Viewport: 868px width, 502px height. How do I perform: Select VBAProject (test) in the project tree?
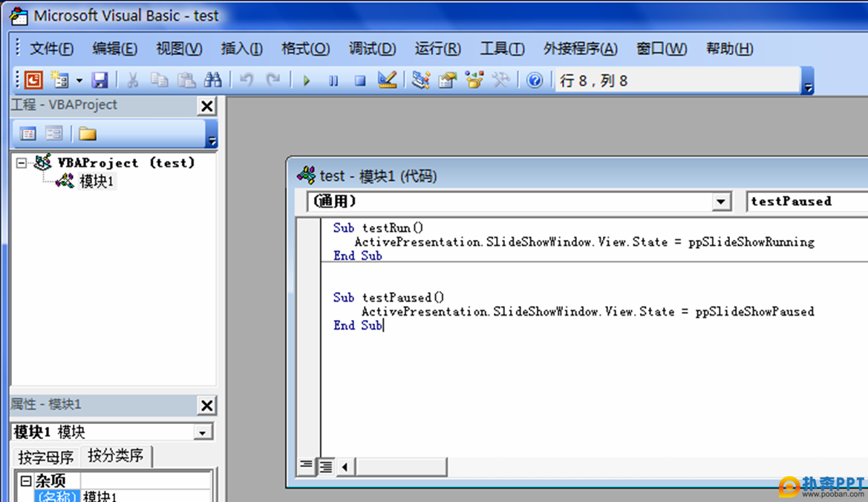126,163
